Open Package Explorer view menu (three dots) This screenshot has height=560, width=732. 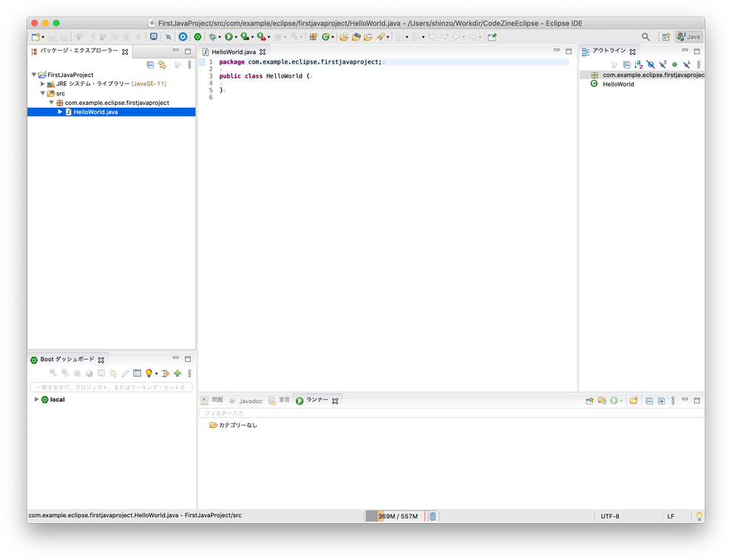coord(189,65)
